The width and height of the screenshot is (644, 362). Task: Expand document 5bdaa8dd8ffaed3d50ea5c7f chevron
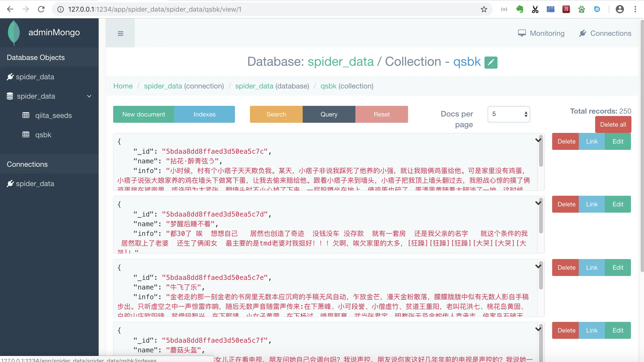click(538, 329)
